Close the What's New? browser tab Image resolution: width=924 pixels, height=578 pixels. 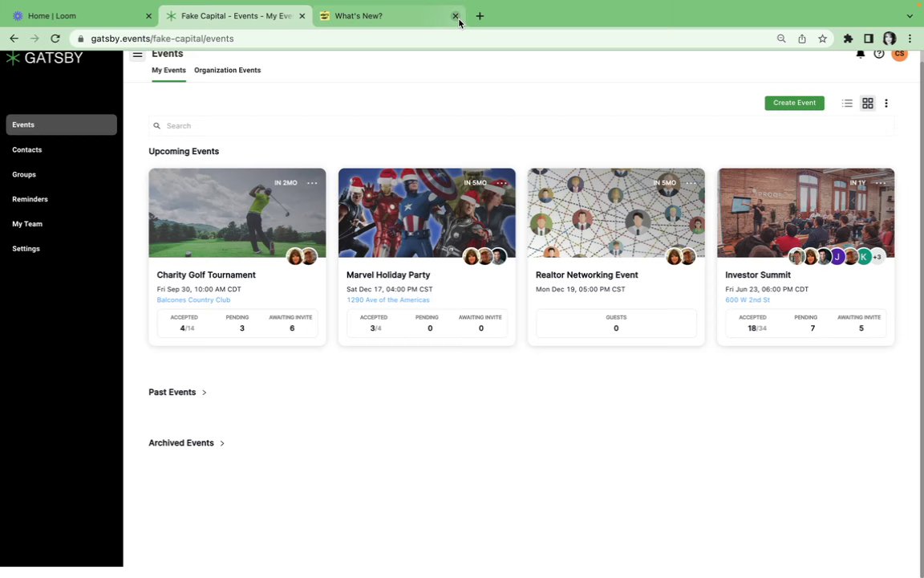[x=455, y=16]
